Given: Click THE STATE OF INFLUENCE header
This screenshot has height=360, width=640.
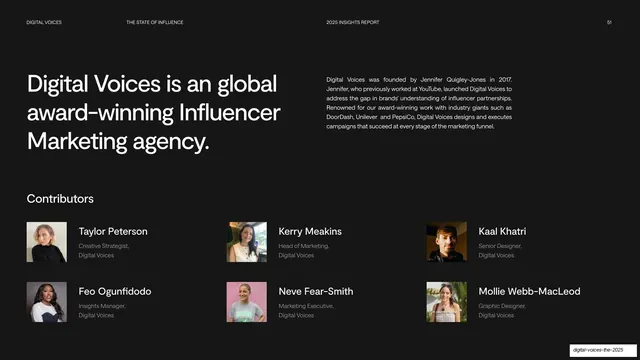Looking at the screenshot, I should point(155,22).
